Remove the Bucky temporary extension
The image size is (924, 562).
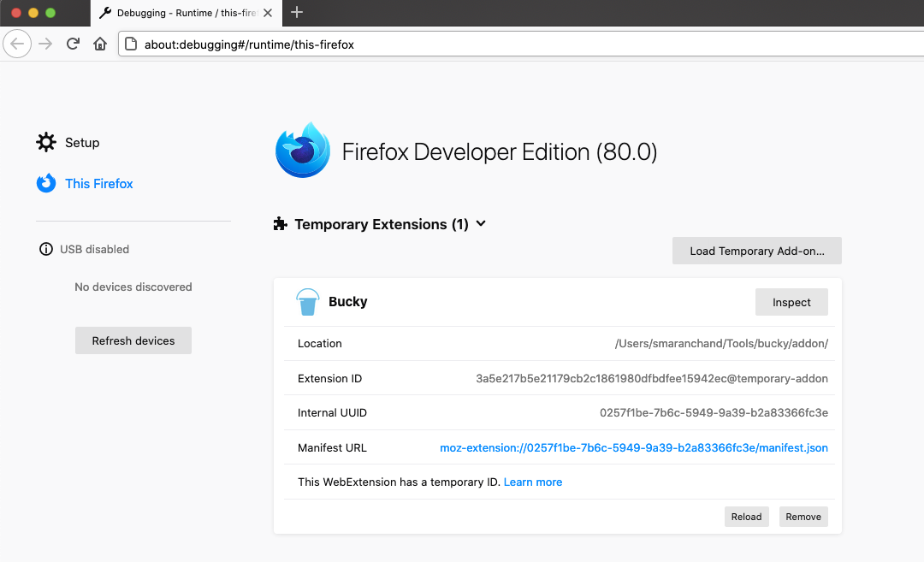point(803,517)
